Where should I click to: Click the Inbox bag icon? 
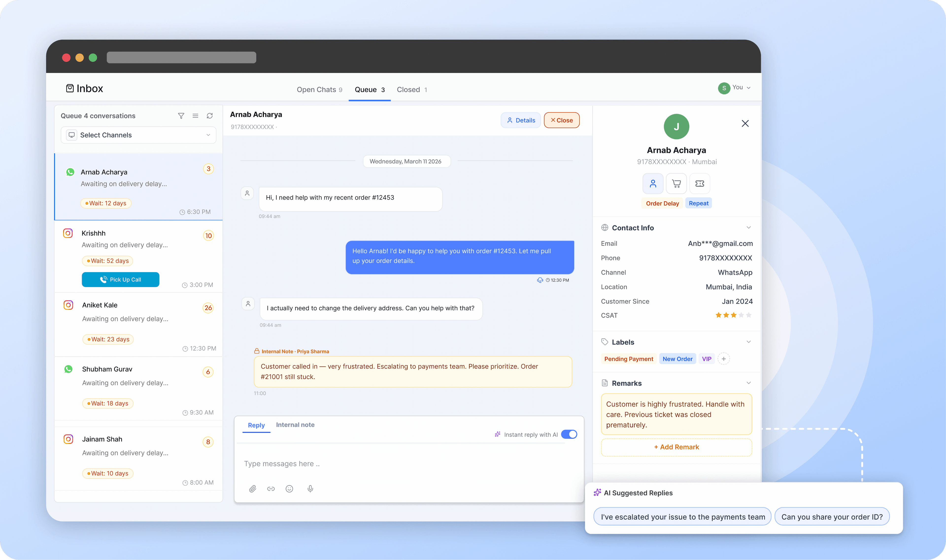[70, 88]
